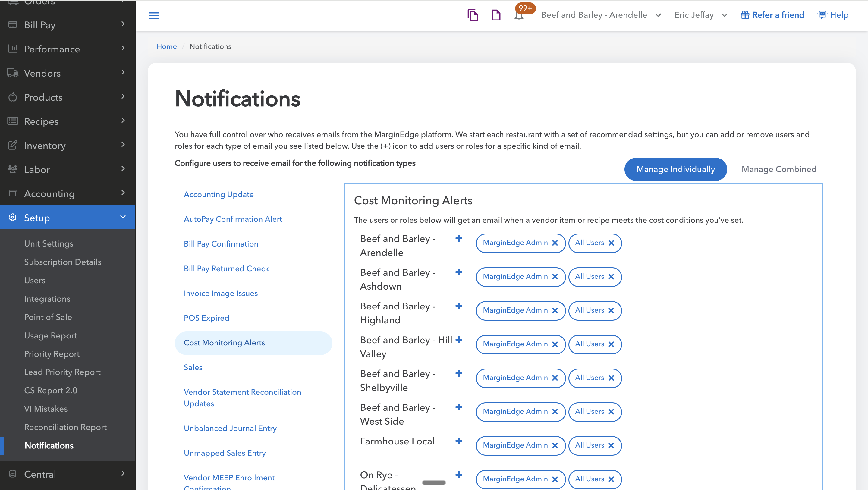Image resolution: width=868 pixels, height=490 pixels.
Task: Add a user to Beef and Barley - Arendelle
Action: tap(459, 239)
